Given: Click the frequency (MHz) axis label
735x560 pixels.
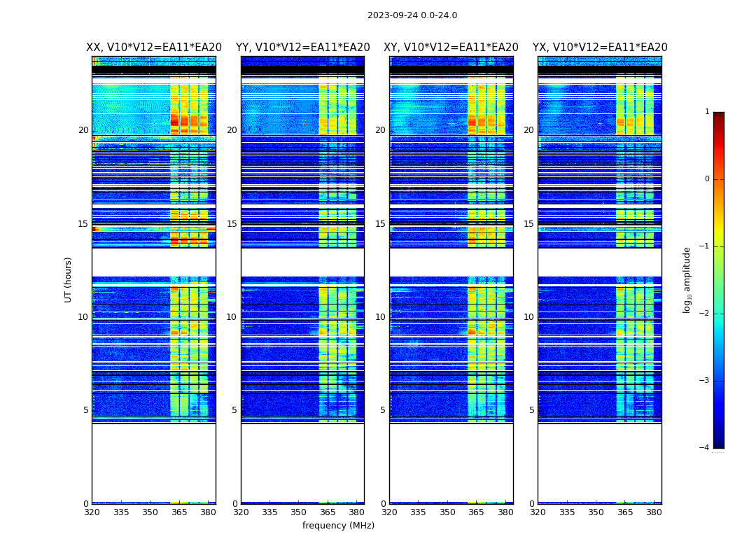Looking at the screenshot, I should (x=338, y=526).
